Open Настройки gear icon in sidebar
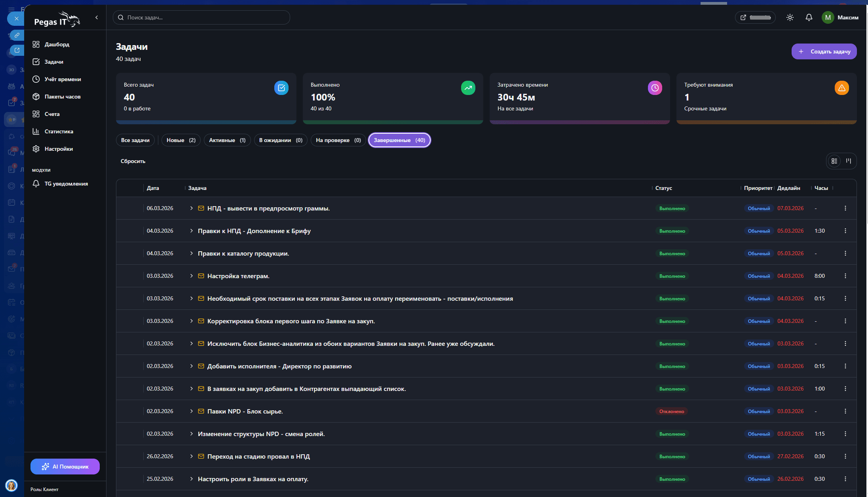The height and width of the screenshot is (497, 868). click(36, 149)
